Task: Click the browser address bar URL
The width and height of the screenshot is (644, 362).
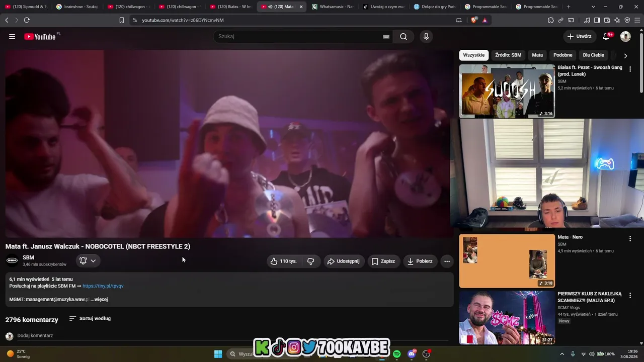Action: (x=183, y=20)
